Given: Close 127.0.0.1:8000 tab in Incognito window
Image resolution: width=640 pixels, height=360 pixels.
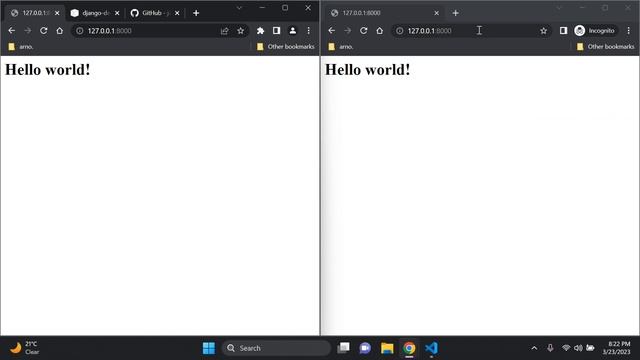Looking at the screenshot, I should pyautogui.click(x=436, y=13).
